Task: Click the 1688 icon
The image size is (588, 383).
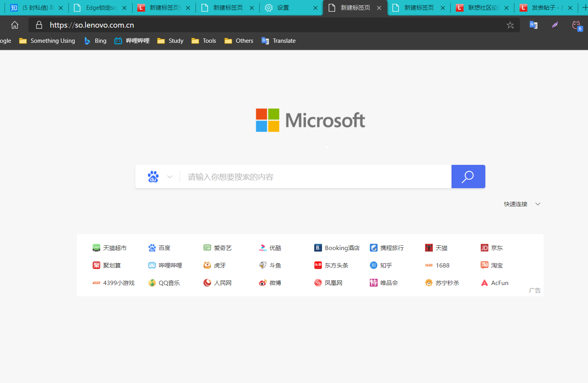Action: (429, 265)
